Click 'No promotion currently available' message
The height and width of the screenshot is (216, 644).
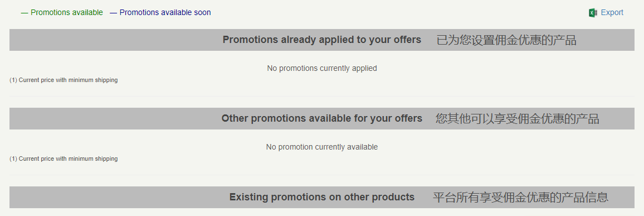pyautogui.click(x=322, y=147)
